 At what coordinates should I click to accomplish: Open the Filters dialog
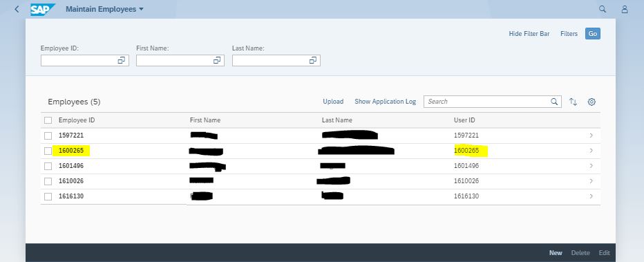(569, 34)
